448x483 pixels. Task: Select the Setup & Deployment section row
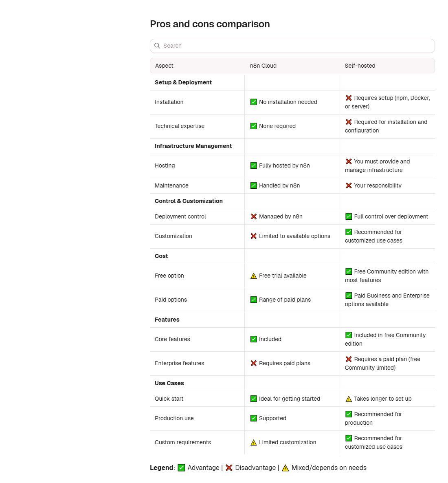click(292, 83)
